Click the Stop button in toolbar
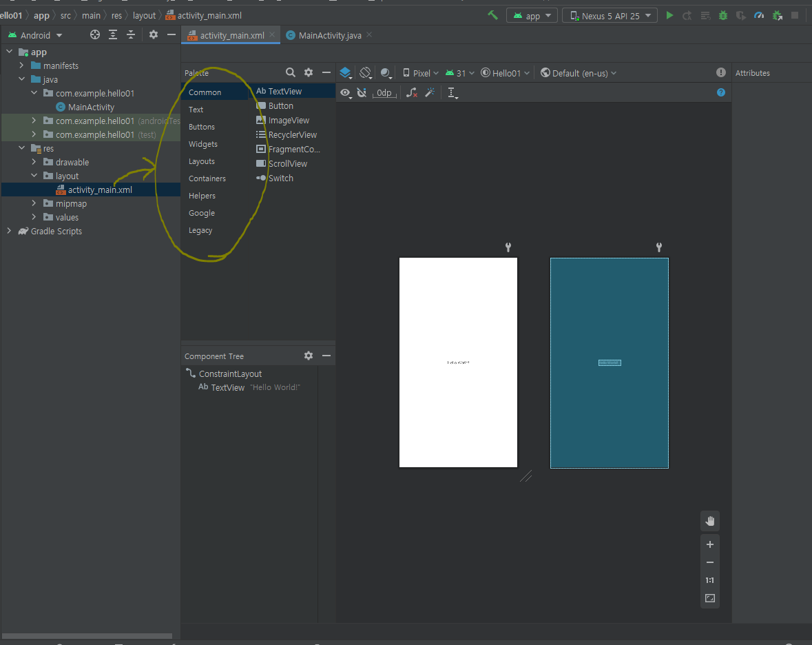The height and width of the screenshot is (645, 812). point(795,16)
